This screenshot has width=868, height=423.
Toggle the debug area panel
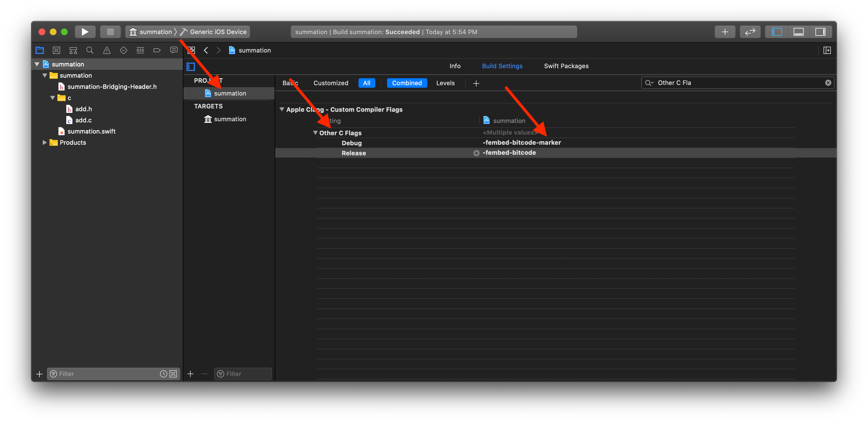click(x=798, y=32)
